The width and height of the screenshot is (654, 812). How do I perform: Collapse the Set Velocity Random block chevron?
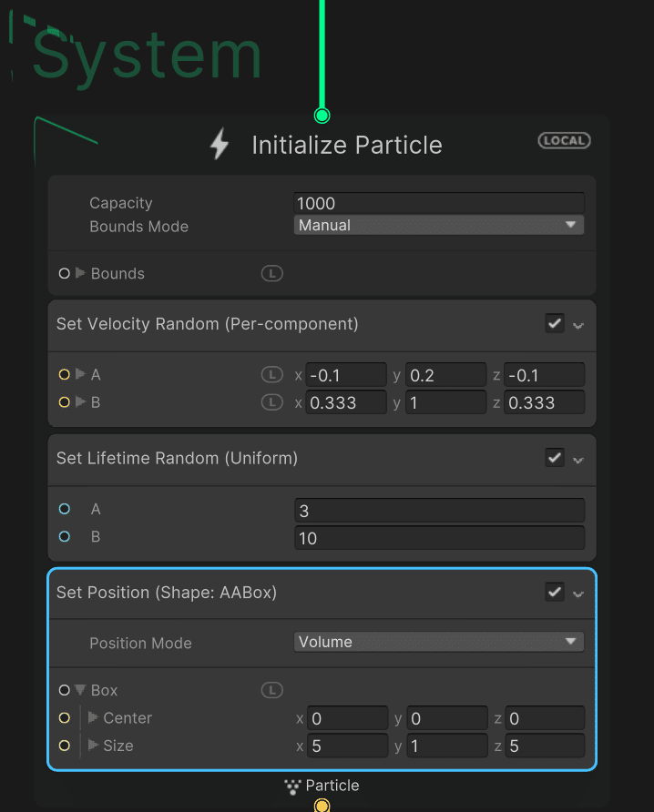(578, 325)
